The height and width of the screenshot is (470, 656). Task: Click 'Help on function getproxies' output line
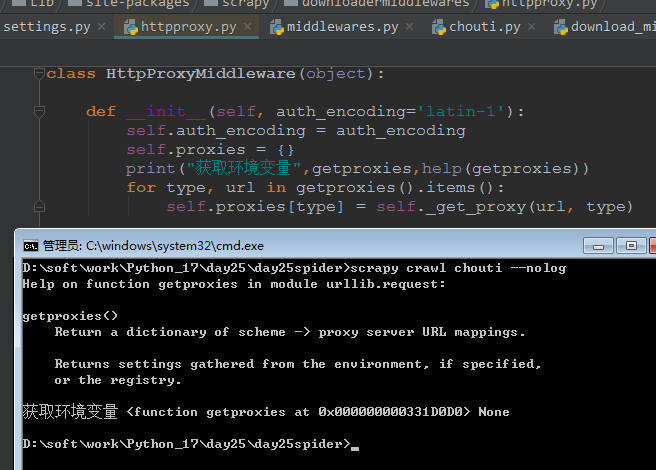pos(234,284)
